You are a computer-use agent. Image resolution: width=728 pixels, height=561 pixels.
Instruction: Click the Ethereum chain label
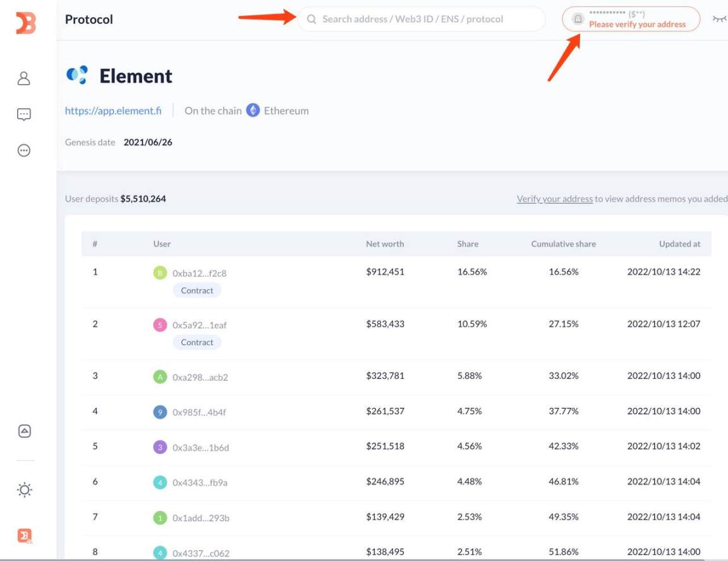pos(286,111)
